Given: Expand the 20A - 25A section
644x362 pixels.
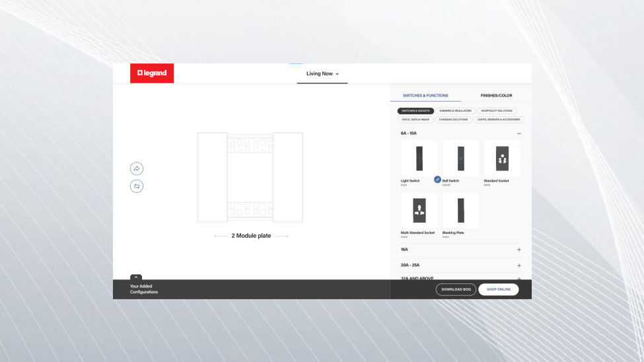Looking at the screenshot, I should click(x=519, y=265).
